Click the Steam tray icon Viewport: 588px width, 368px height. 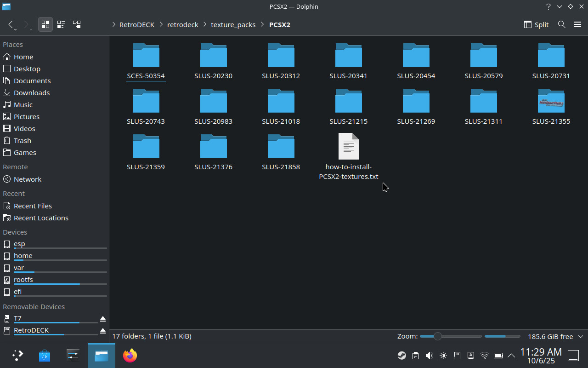pyautogui.click(x=401, y=356)
